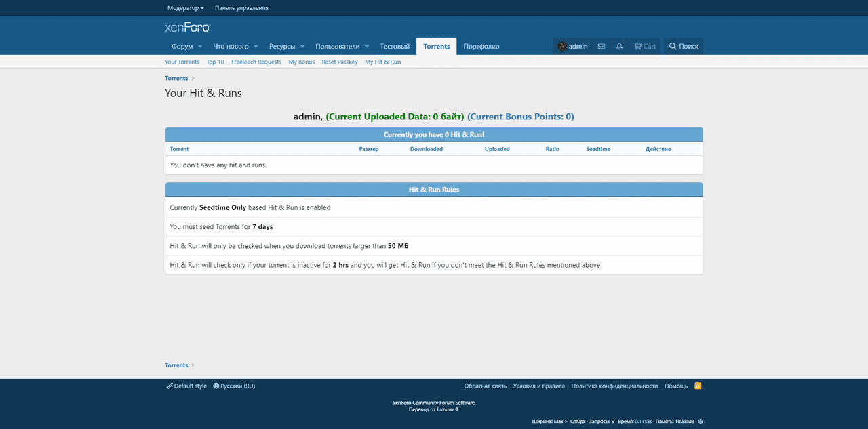868x429 pixels.
Task: Open the Русский (RU) language chooser
Action: [x=234, y=386]
